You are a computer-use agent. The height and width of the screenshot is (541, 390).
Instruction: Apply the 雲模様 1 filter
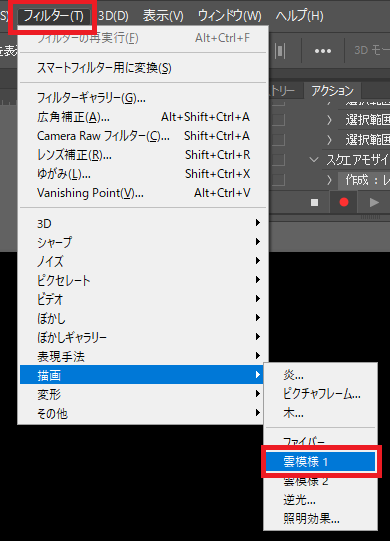coord(321,462)
